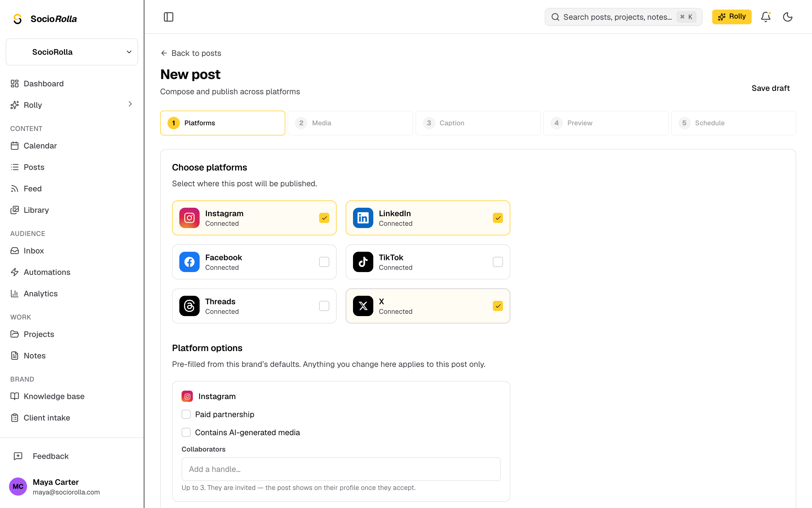Go to the Media step tab
This screenshot has height=508, width=812.
coord(350,123)
